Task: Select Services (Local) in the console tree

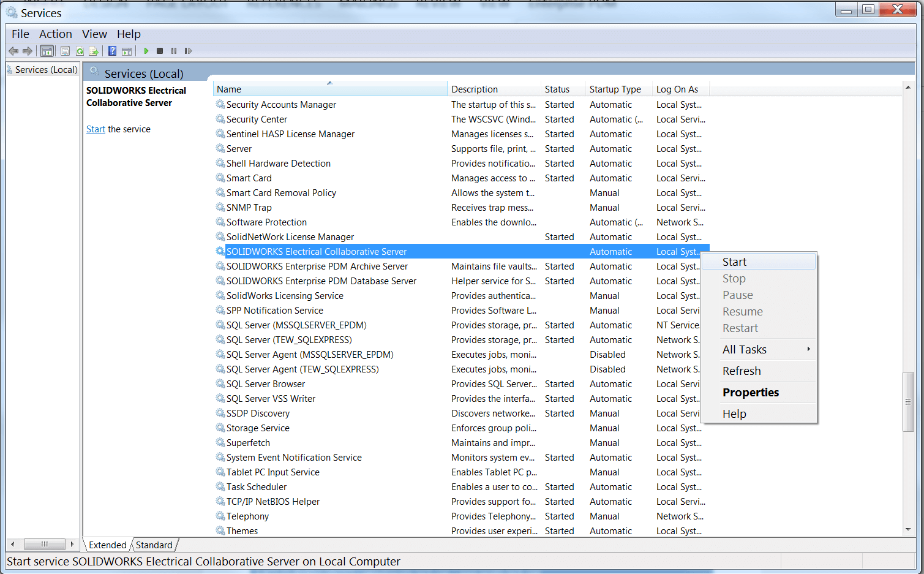Action: (46, 70)
